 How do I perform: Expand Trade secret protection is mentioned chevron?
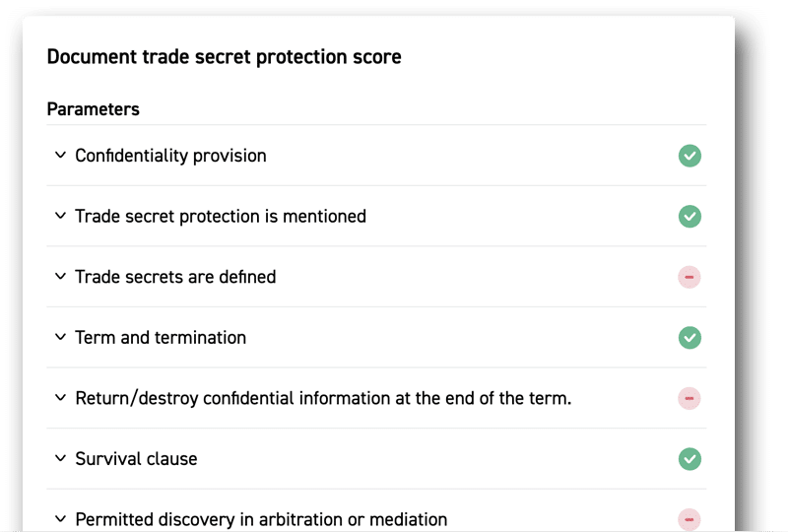(x=60, y=216)
